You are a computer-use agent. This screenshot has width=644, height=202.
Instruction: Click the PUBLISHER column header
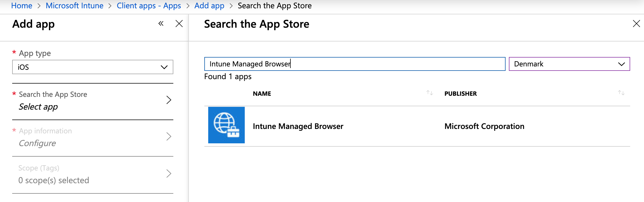click(x=460, y=94)
